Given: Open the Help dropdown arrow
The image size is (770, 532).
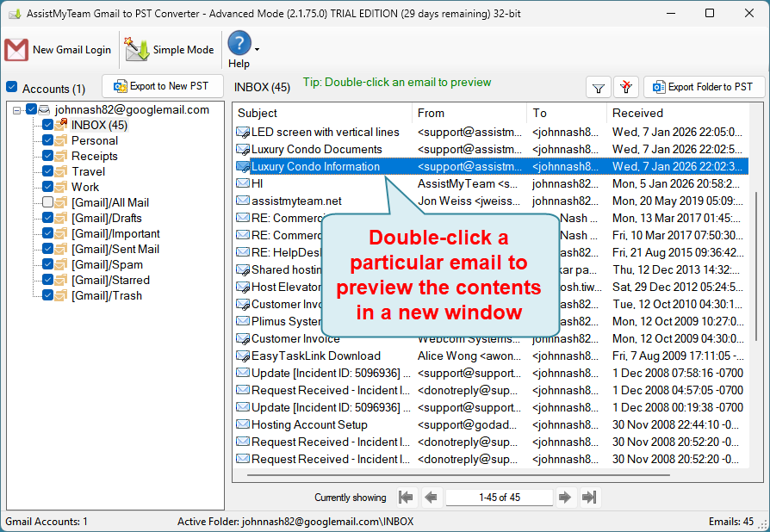Looking at the screenshot, I should coord(257,50).
